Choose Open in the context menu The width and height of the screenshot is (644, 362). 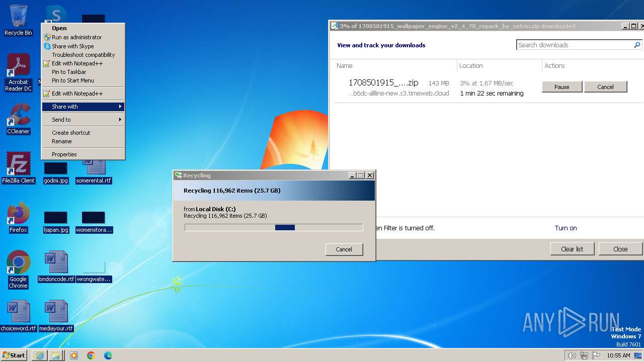point(83,28)
